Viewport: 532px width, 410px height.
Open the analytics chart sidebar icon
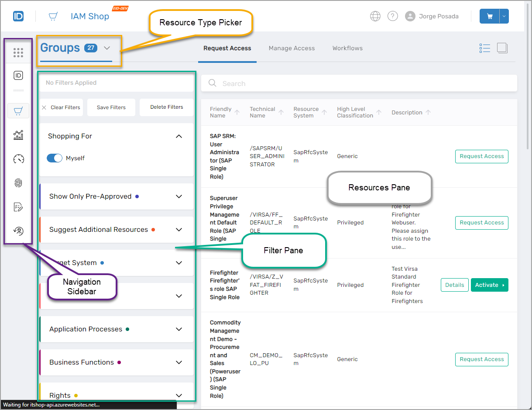18,135
